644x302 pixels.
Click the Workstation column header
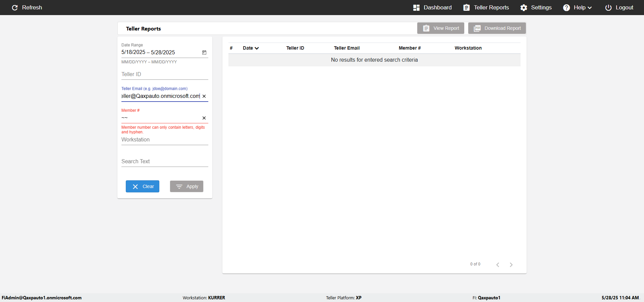(x=468, y=48)
